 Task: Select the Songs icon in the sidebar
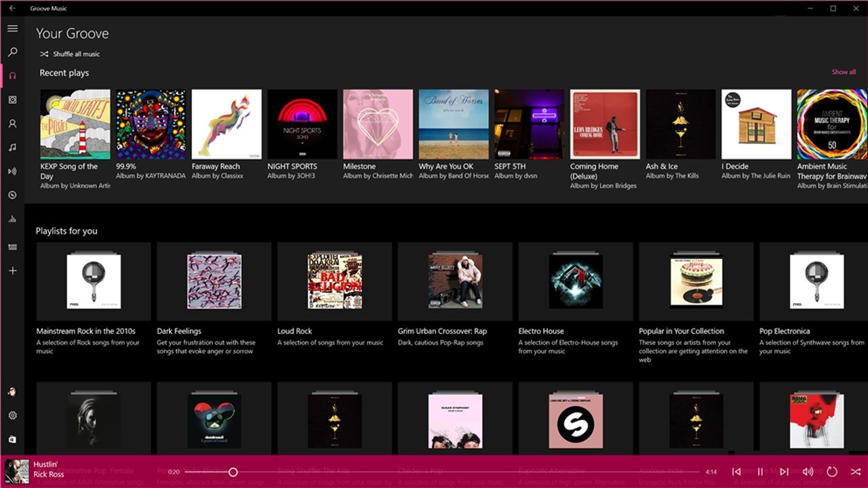click(12, 147)
